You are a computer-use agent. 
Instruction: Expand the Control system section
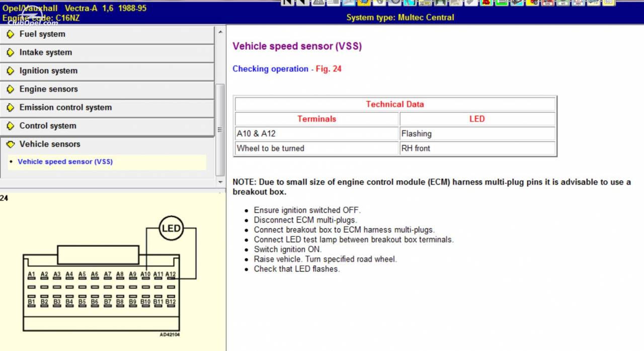tap(107, 126)
